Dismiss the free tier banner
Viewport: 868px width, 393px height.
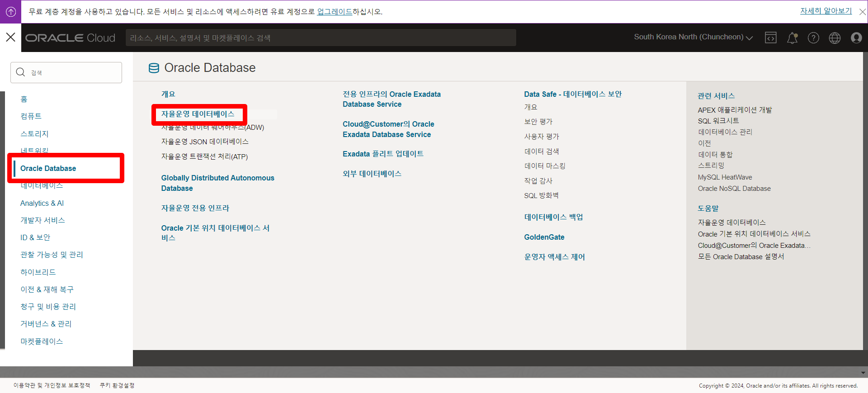(863, 12)
